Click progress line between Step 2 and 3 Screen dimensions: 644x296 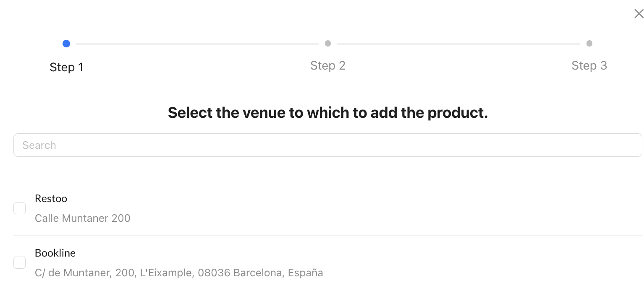coord(458,44)
